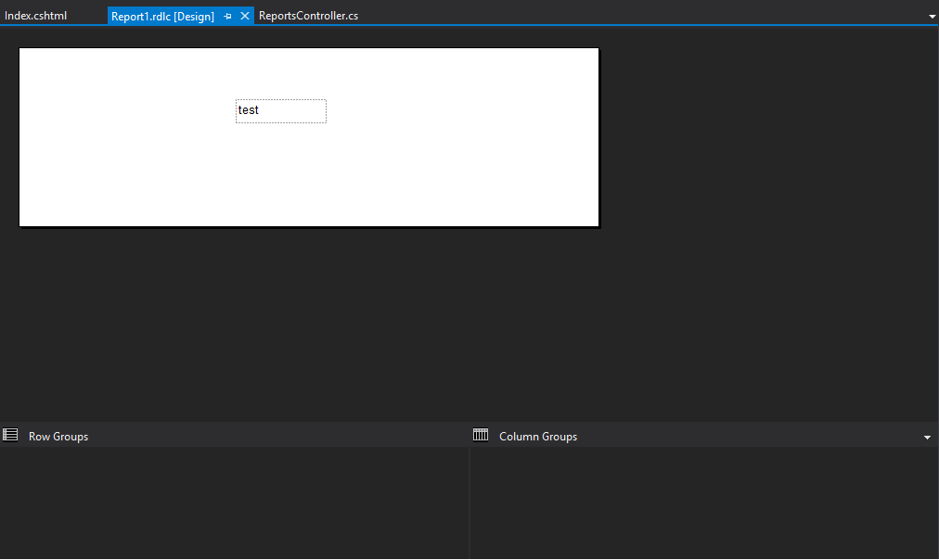This screenshot has height=560, width=939.
Task: Switch to the Index.cshtml tab
Action: pos(36,16)
